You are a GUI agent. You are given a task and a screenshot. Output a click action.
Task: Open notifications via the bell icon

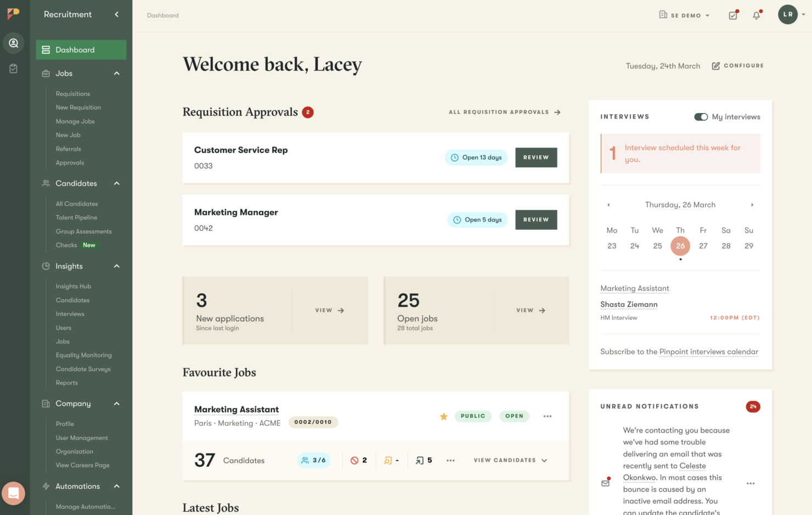756,15
